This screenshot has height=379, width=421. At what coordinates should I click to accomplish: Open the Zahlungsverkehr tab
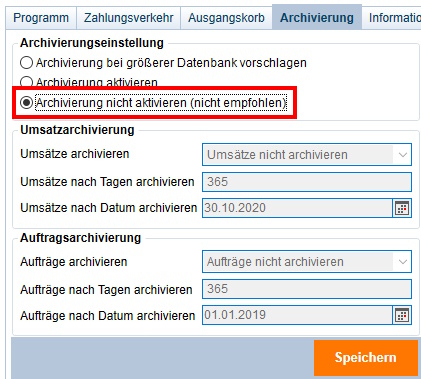(x=129, y=18)
